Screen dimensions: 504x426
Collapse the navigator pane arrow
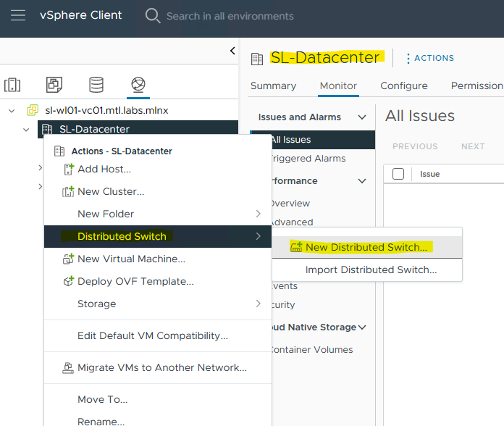click(x=232, y=51)
